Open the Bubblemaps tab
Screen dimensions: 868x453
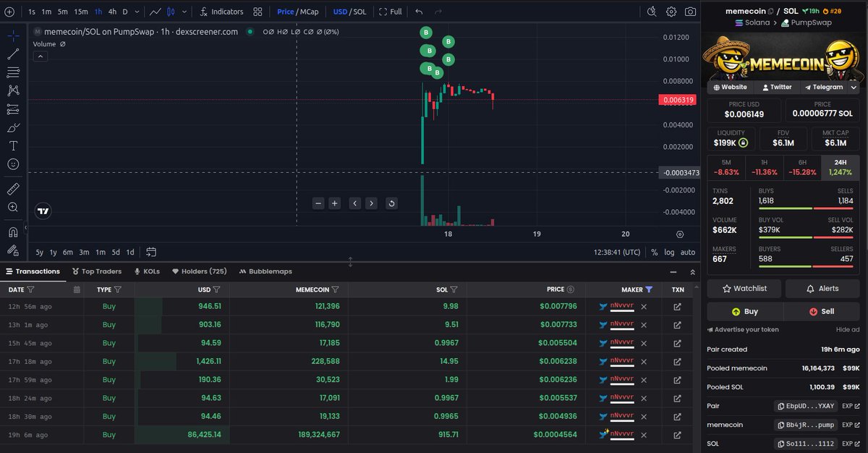[265, 271]
